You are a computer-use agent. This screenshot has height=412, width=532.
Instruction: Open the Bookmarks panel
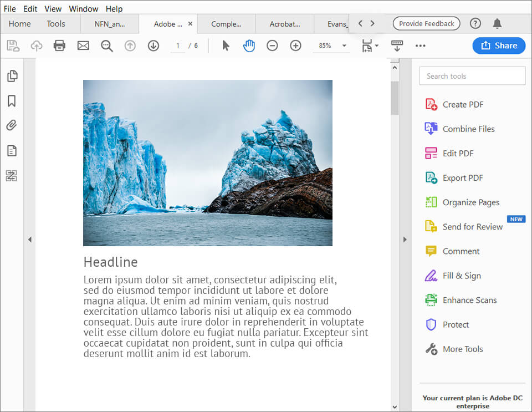(x=11, y=101)
